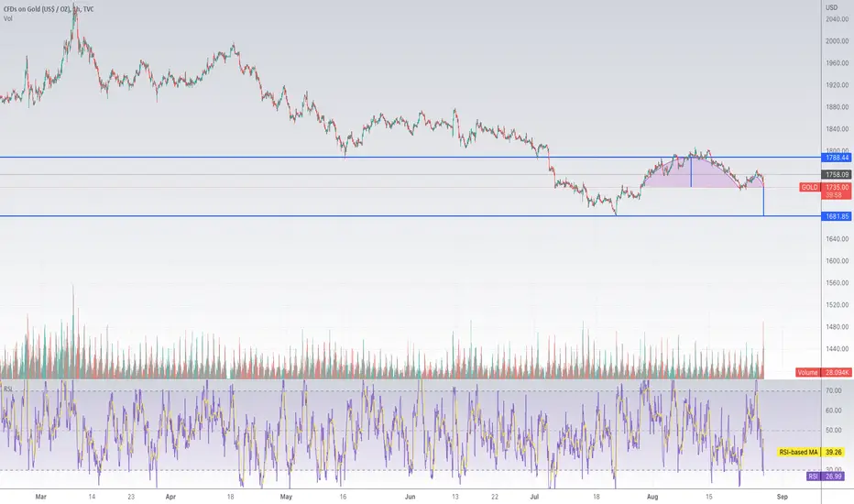This screenshot has height=504, width=854.
Task: Click the Aug label on time axis
Action: pyautogui.click(x=652, y=497)
